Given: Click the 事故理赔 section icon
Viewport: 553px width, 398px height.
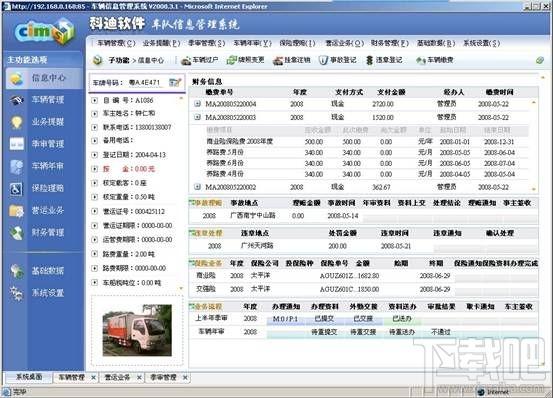Looking at the screenshot, I should point(192,203).
